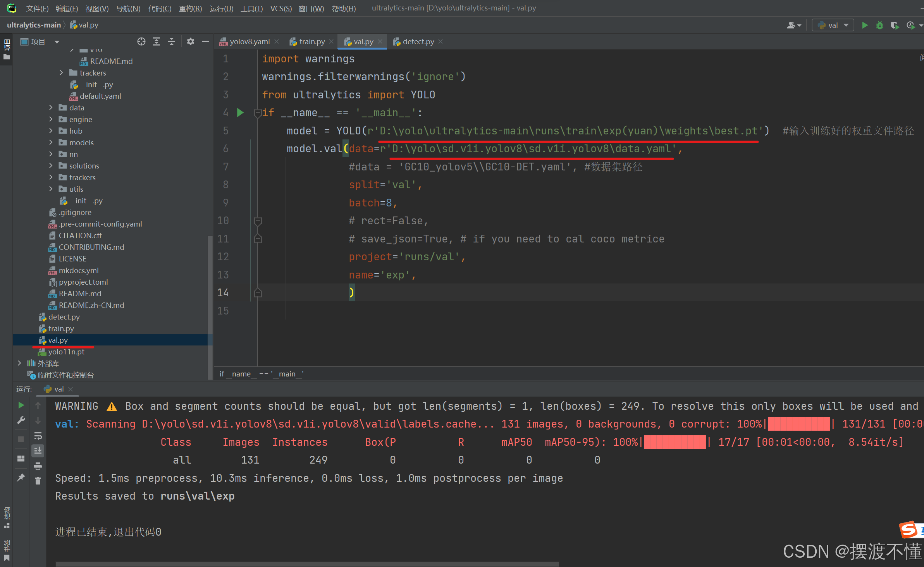Open detect.py in project tree
The width and height of the screenshot is (924, 567).
coord(64,317)
